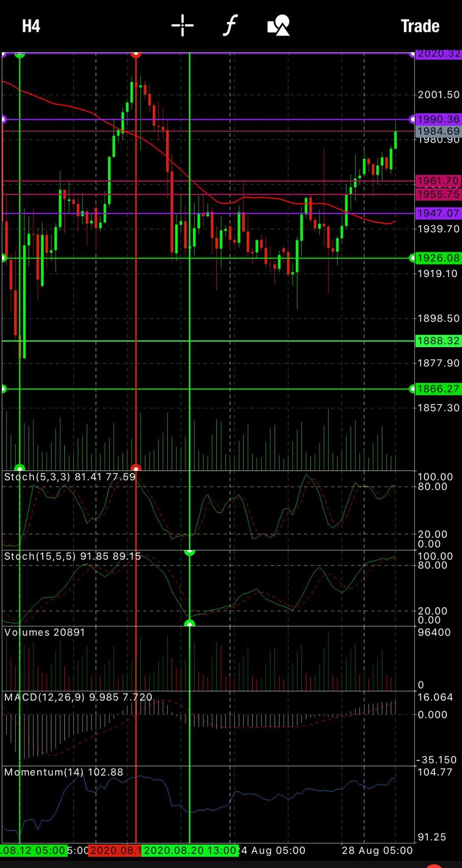Select right handle of 1926.08 green line
Screen dimensions: 462x868
[x=412, y=258]
